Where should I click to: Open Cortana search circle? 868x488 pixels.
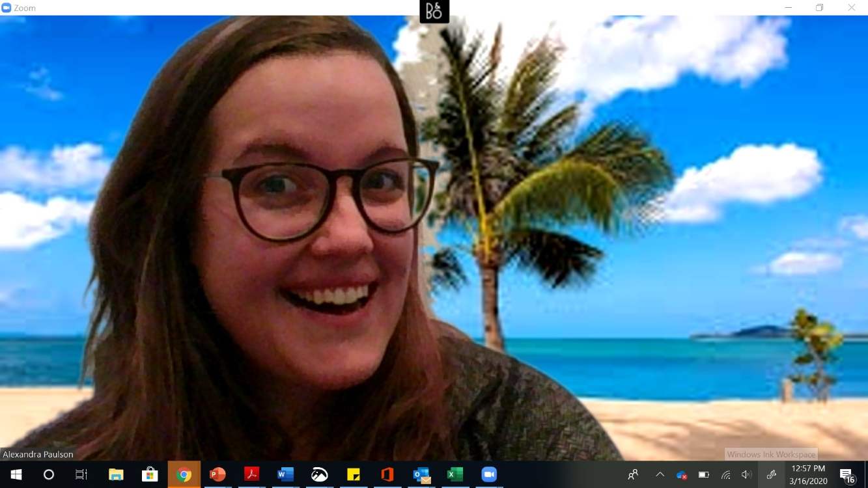49,474
